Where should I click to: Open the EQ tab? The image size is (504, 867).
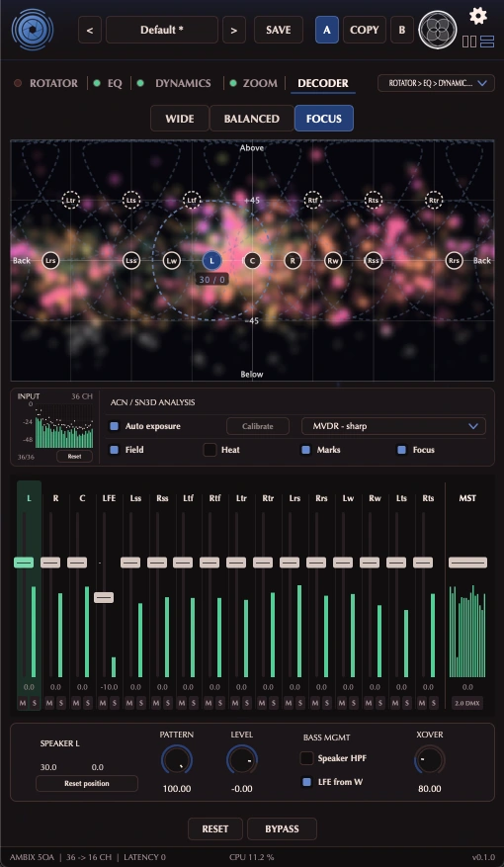(115, 83)
